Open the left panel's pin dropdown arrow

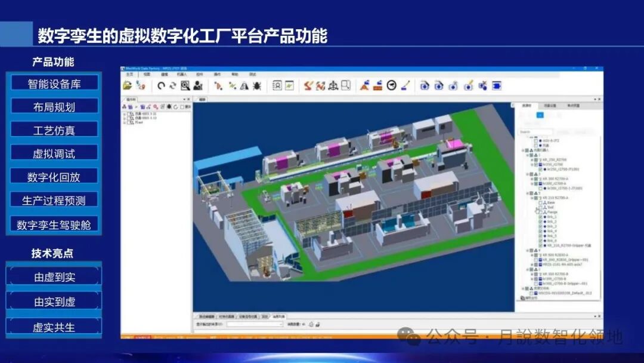point(184,100)
